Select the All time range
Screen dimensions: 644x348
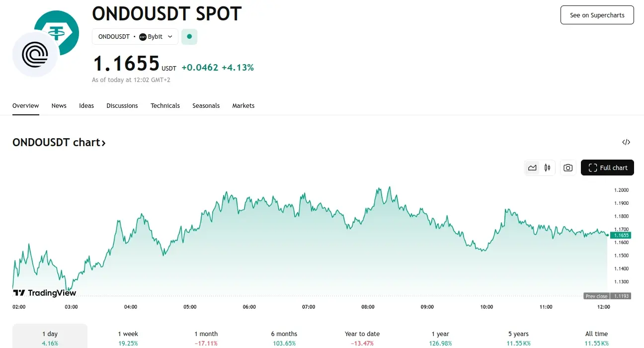pos(596,338)
